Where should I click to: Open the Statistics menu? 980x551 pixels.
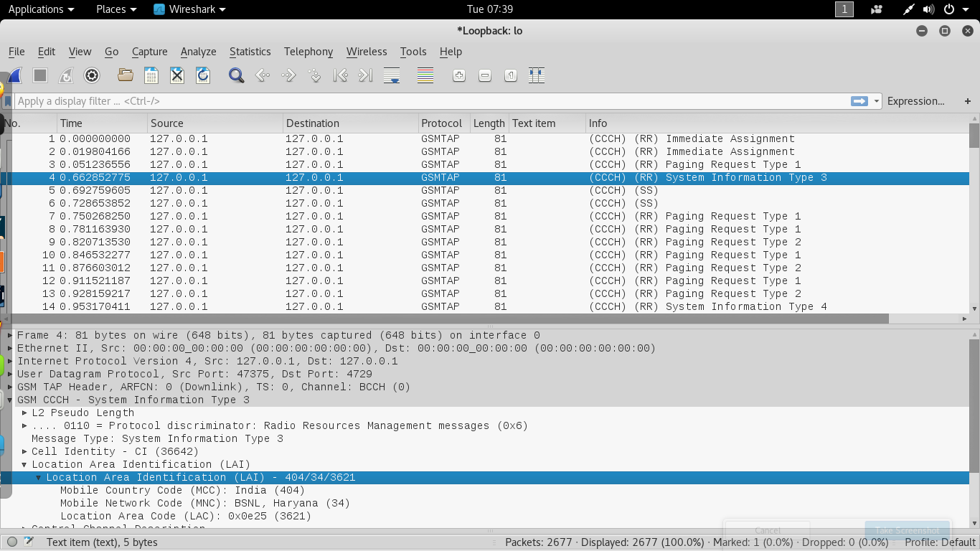250,52
